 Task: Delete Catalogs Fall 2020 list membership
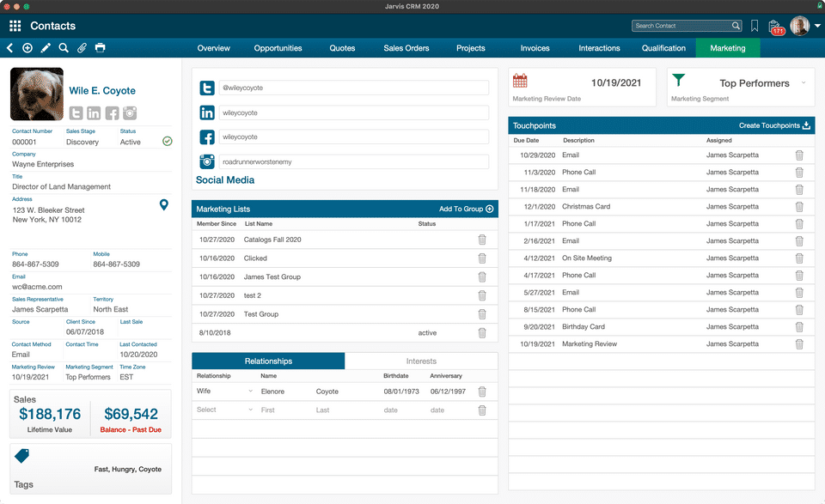(x=482, y=240)
